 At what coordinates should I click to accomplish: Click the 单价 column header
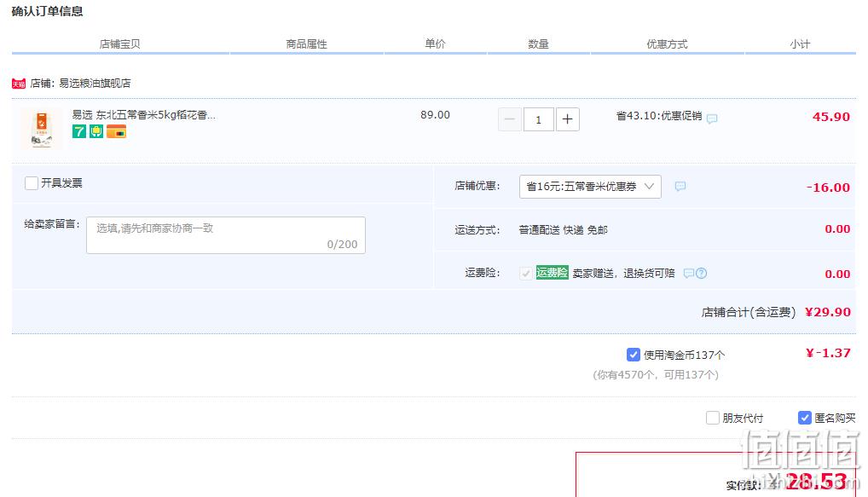[435, 43]
